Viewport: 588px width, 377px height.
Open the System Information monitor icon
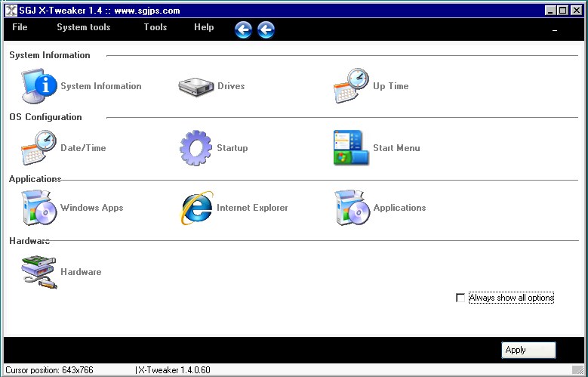pyautogui.click(x=39, y=85)
